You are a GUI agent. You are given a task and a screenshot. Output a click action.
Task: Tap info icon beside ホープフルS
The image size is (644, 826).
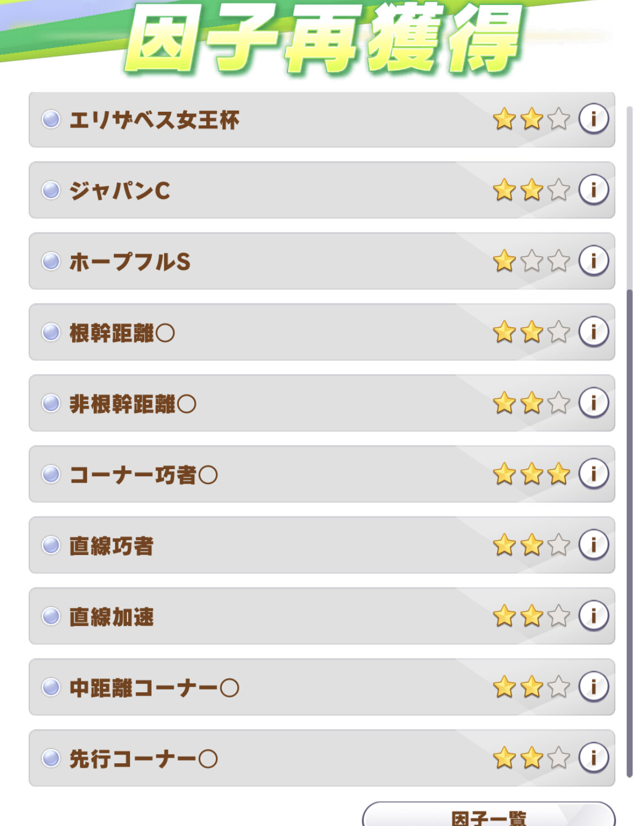tap(593, 260)
